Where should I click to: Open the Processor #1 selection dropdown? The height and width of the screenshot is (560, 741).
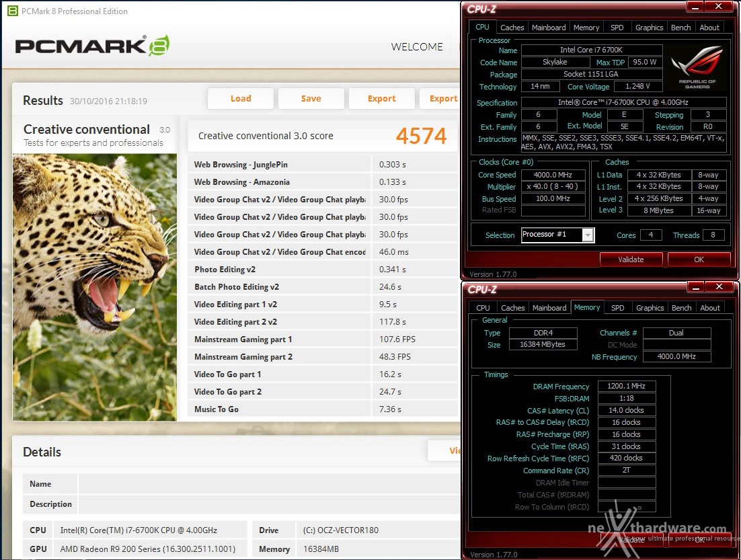(x=588, y=235)
